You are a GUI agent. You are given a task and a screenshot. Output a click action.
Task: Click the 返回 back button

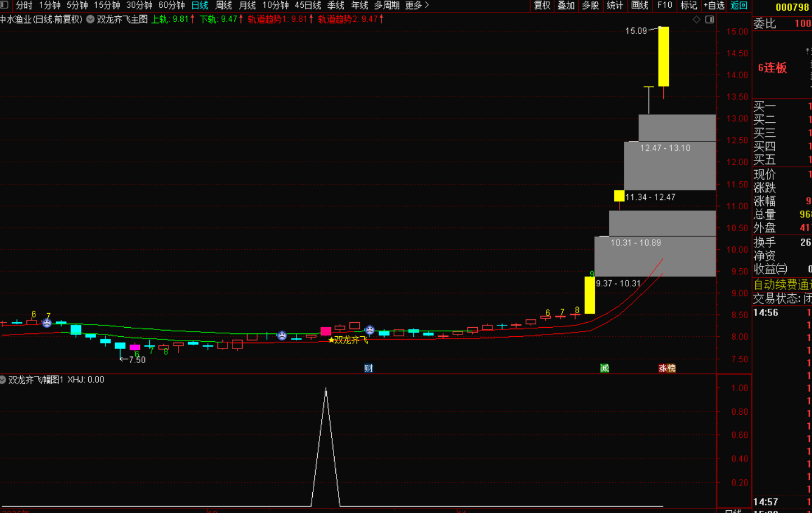click(738, 5)
